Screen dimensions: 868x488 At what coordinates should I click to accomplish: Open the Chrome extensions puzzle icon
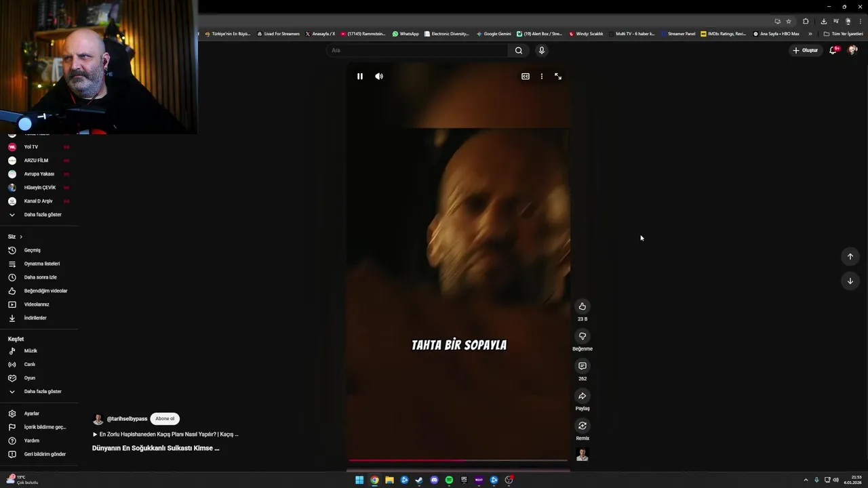pos(806,21)
